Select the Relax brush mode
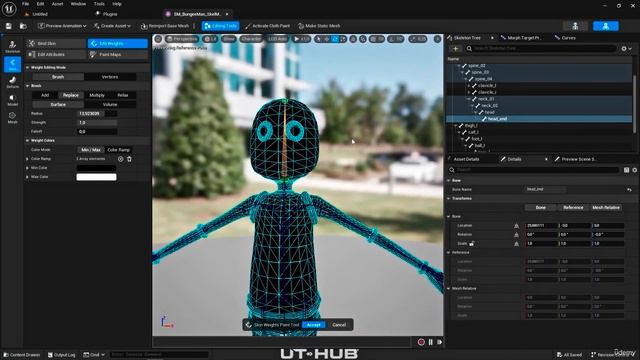 (123, 95)
